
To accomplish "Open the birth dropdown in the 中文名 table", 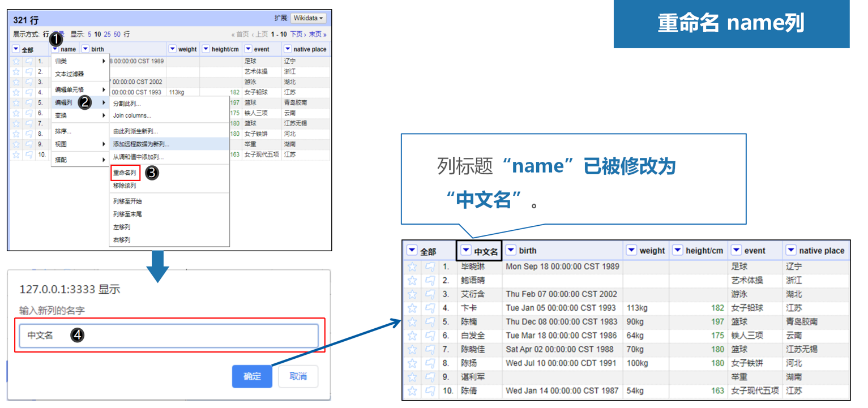I will click(x=511, y=250).
